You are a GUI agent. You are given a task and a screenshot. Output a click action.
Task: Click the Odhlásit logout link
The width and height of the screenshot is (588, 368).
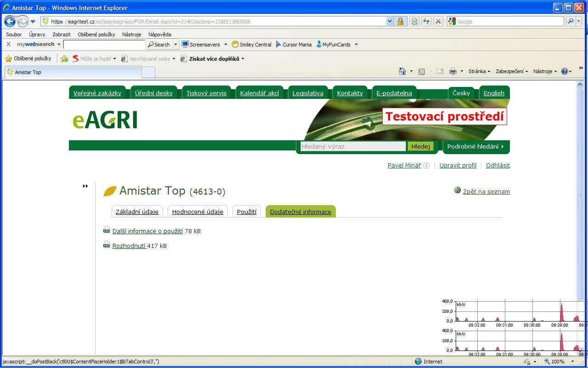498,166
